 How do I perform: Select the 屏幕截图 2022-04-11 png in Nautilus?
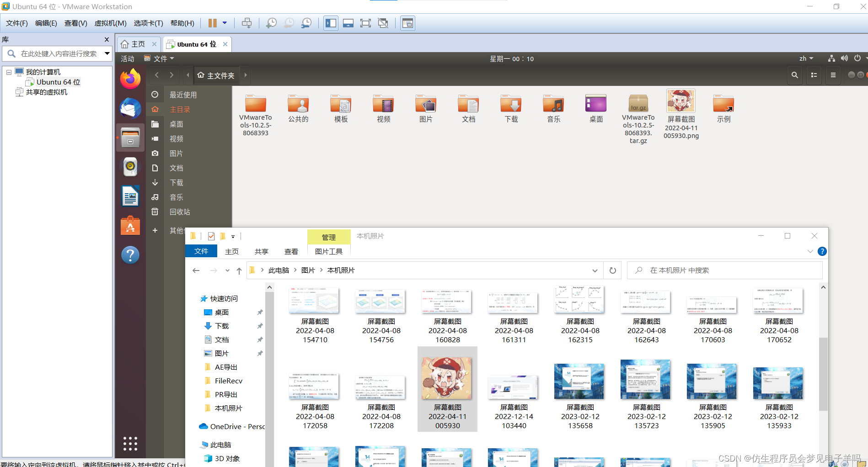[681, 114]
